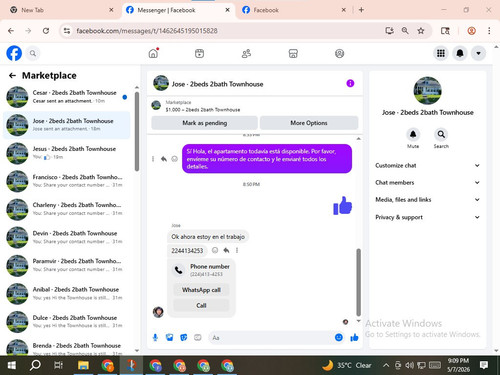This screenshot has width=500, height=375.
Task: Click the Call button in phone card
Action: tap(201, 305)
